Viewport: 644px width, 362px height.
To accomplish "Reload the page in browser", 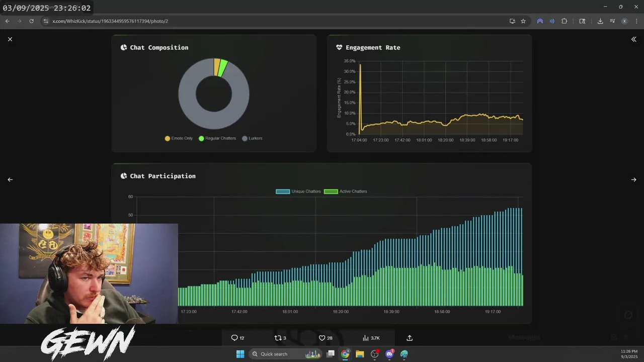I will [x=31, y=21].
